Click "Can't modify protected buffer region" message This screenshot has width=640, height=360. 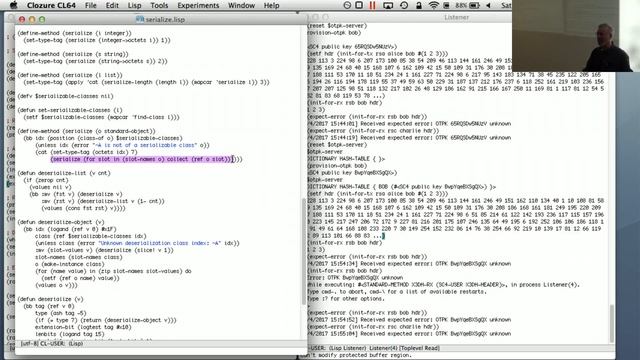tap(361, 356)
